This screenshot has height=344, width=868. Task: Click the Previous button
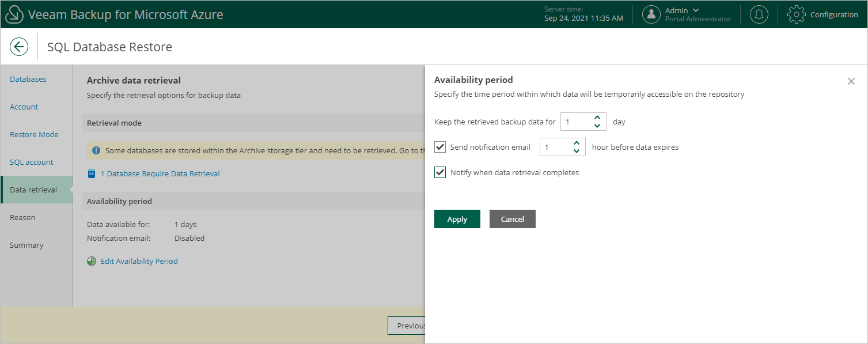407,326
